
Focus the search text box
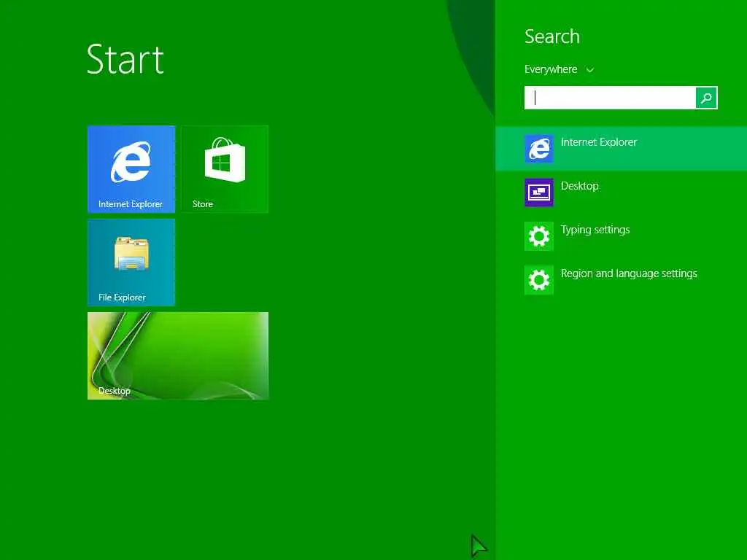610,98
